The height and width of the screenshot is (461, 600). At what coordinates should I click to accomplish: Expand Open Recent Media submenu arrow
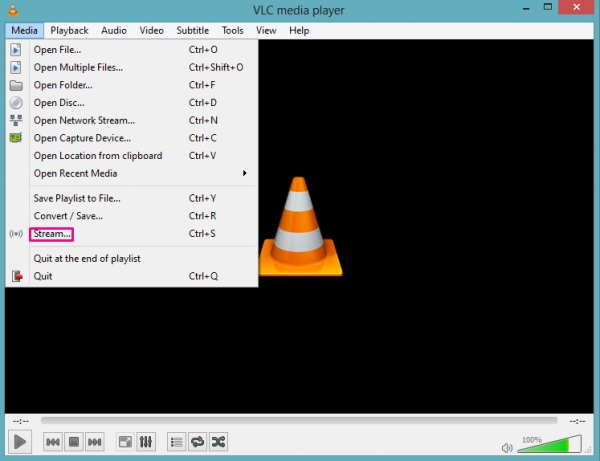245,173
